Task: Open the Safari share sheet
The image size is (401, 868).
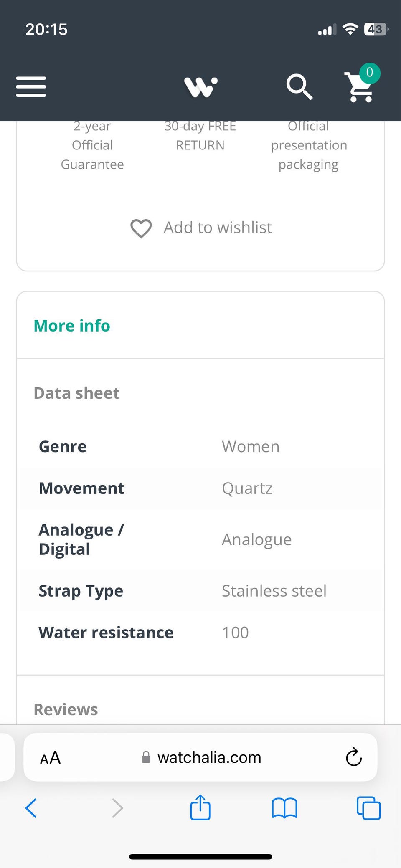Action: 200,807
